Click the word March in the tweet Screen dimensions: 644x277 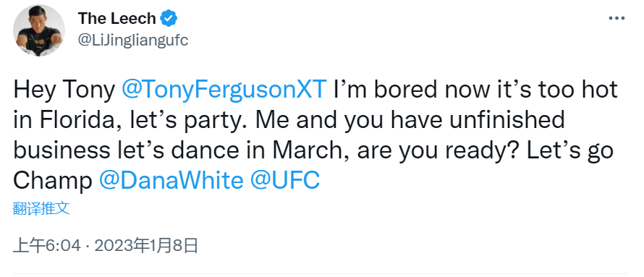point(311,150)
